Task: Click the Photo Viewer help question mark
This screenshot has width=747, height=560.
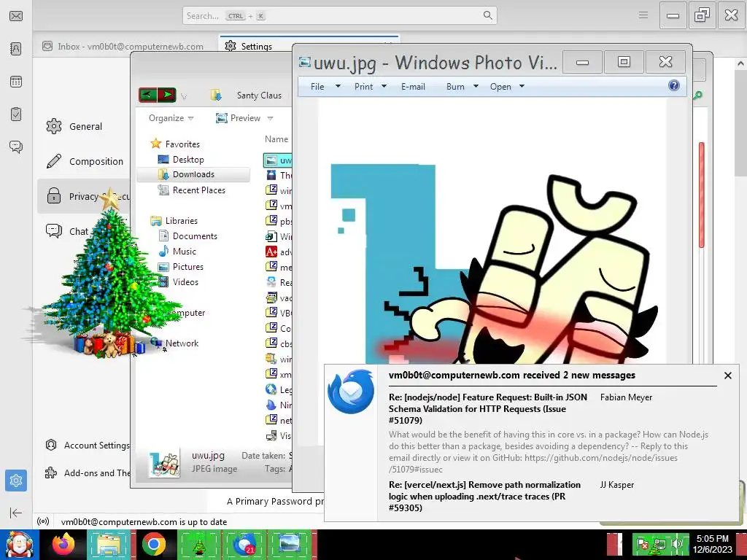Action: tap(673, 86)
